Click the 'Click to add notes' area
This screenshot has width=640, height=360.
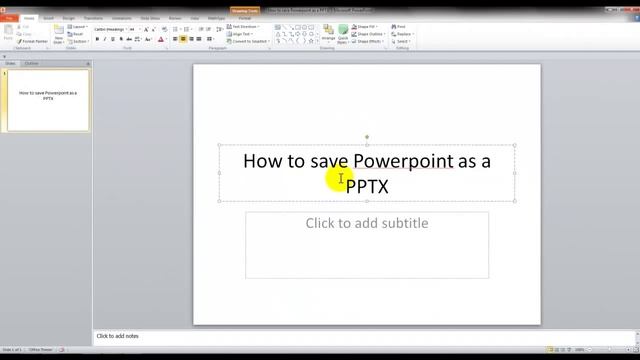(x=363, y=336)
